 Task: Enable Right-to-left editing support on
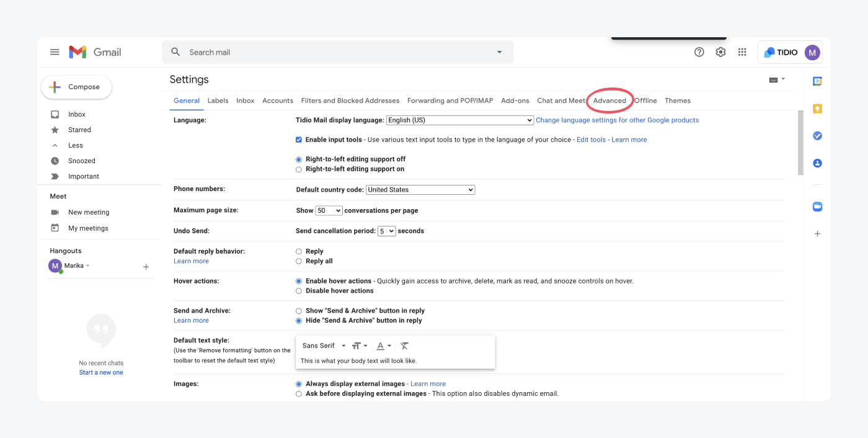point(298,169)
